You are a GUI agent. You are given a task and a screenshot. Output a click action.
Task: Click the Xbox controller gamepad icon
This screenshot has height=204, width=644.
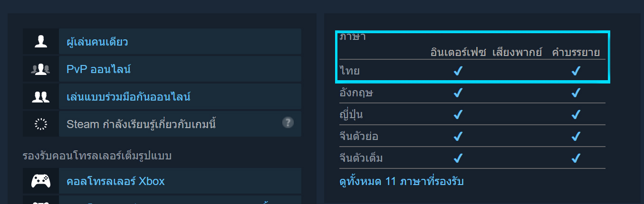coord(41,181)
